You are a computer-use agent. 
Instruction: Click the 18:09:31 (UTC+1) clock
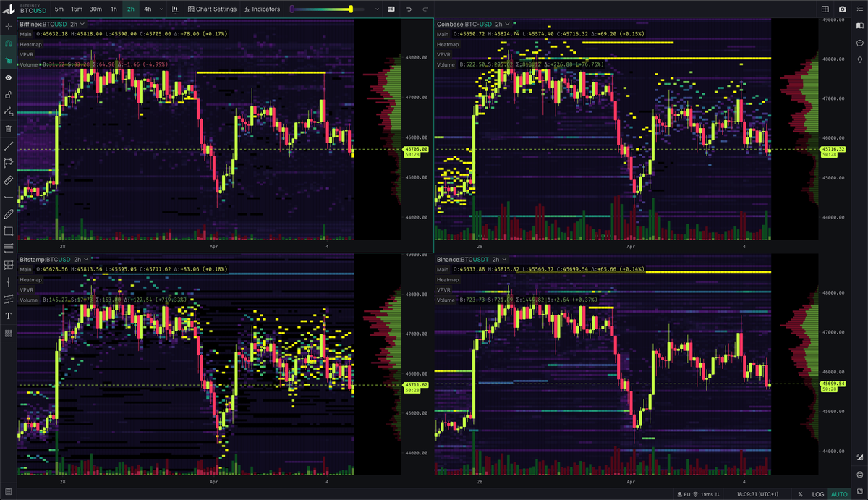click(x=757, y=494)
